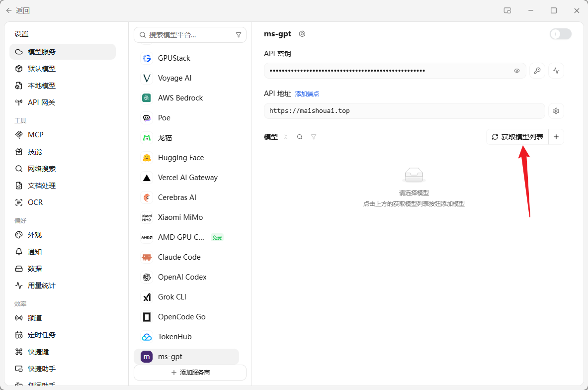Select OpenAI Codex provider
This screenshot has height=390, width=588.
coord(186,277)
